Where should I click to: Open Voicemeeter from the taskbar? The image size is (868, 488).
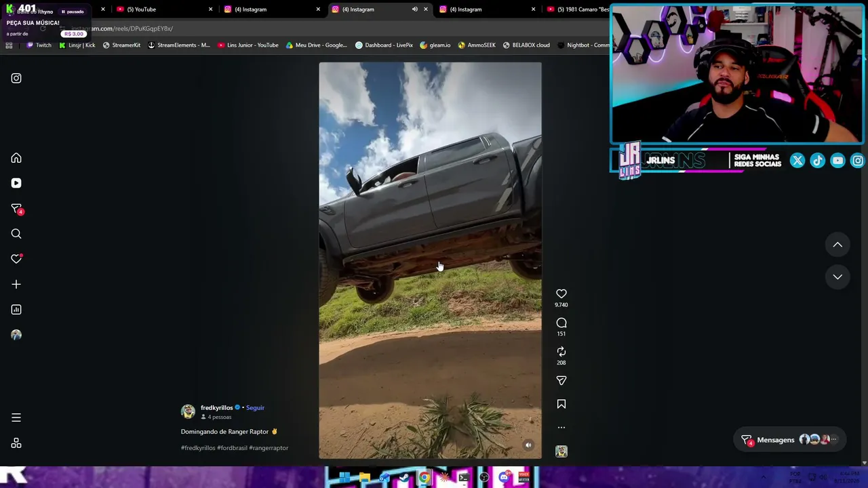point(524,478)
